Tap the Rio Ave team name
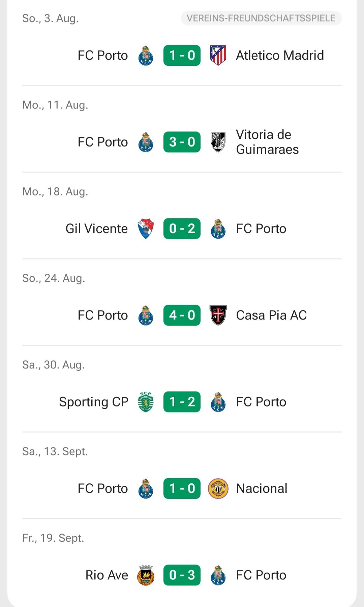This screenshot has height=607, width=364. pos(107,575)
